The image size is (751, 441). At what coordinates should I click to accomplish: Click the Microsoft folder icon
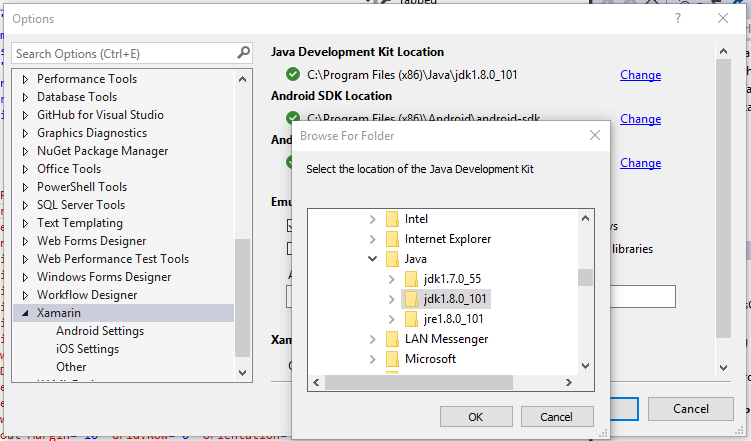392,359
